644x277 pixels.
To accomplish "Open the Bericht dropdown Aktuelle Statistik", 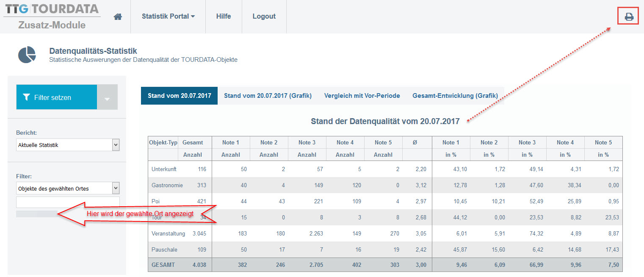I will (x=68, y=145).
